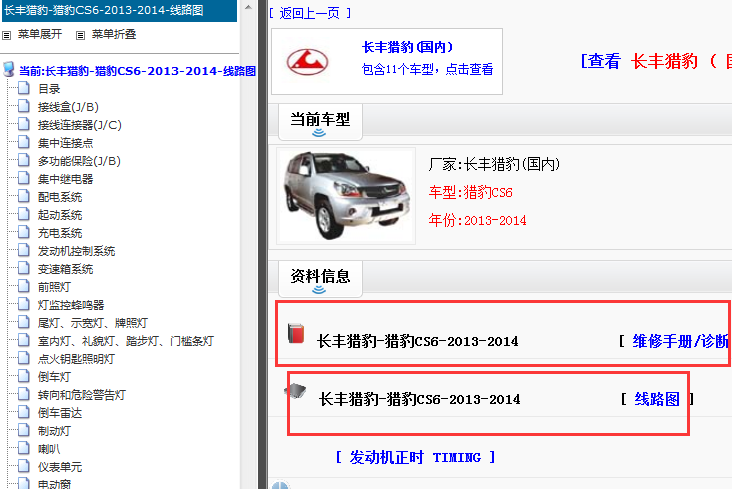
Task: Click the gray chip icon for 线路图 entry
Action: (x=296, y=390)
